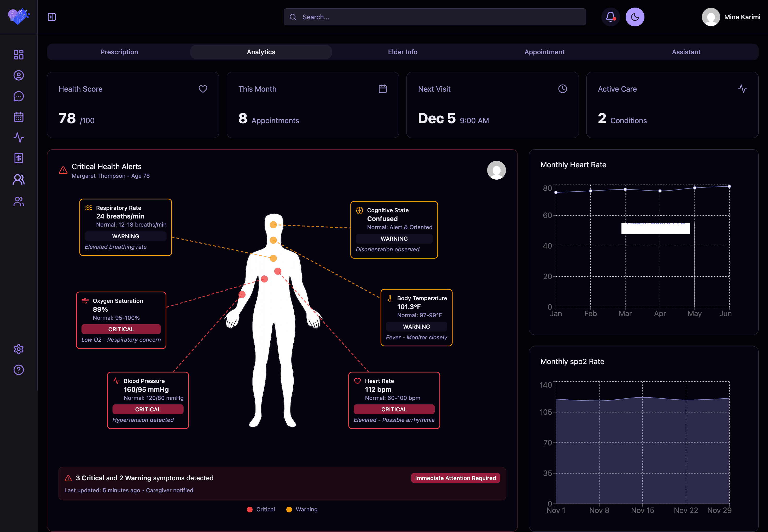Click the Respiratory Rate WARNING badge
Image resolution: width=768 pixels, height=532 pixels.
(x=126, y=236)
